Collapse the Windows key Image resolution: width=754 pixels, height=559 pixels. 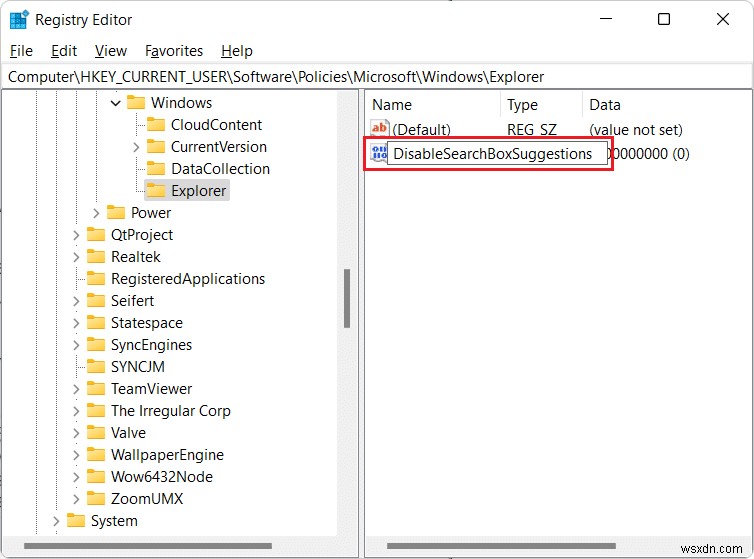[115, 103]
